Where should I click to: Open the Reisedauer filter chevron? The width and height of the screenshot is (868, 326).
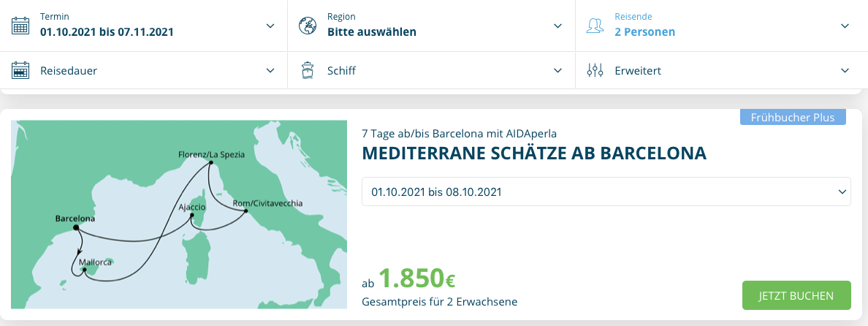[x=270, y=71]
